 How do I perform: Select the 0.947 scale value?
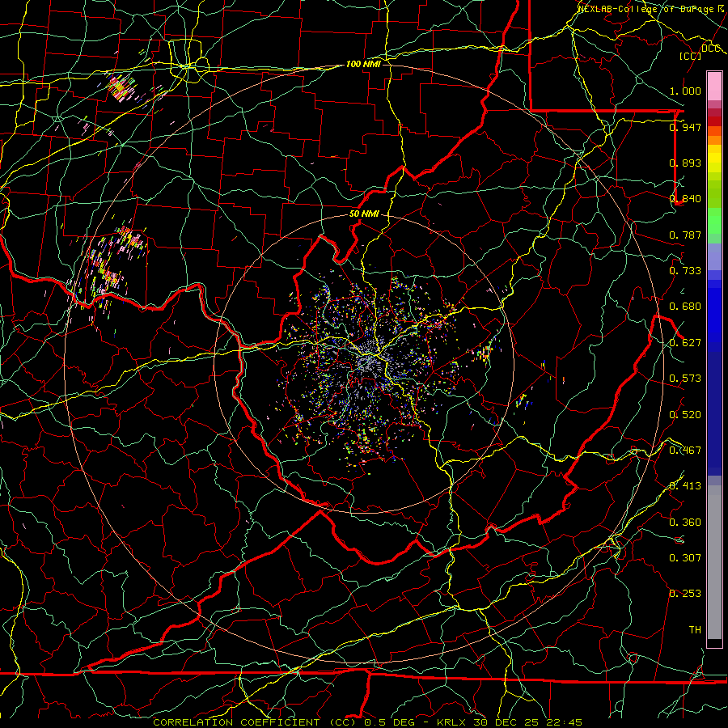coord(685,127)
